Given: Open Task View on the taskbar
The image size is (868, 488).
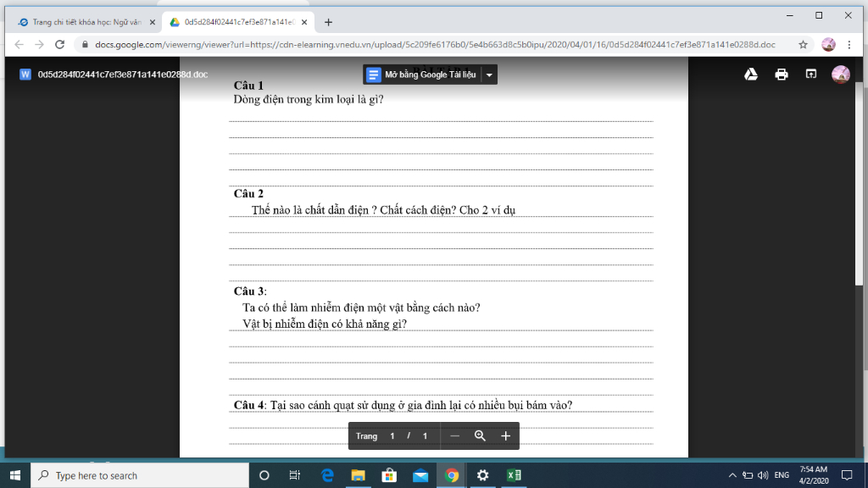Looking at the screenshot, I should (x=294, y=475).
